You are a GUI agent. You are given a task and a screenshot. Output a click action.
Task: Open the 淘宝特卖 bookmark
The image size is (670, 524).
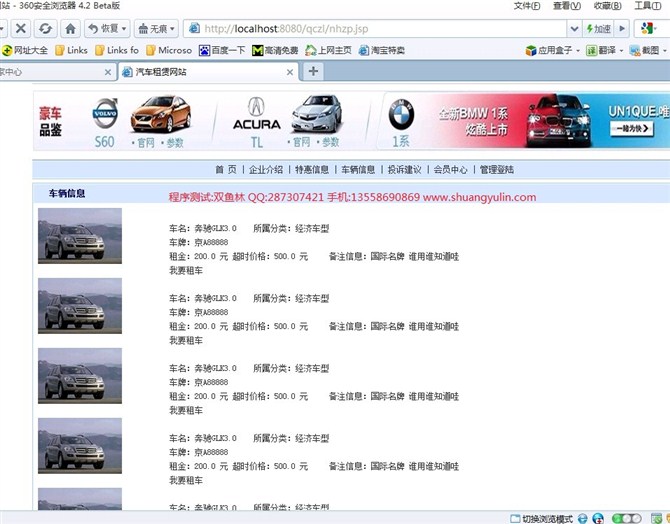point(382,50)
